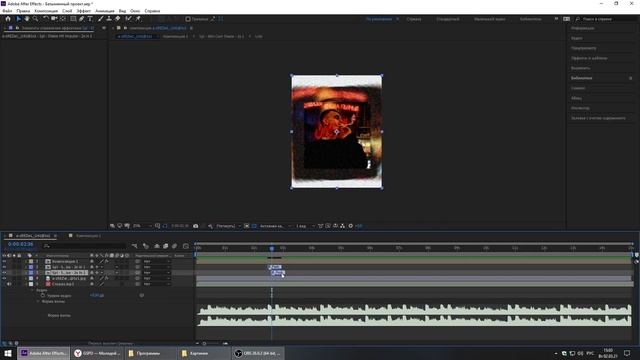Select the Camera tool
The width and height of the screenshot is (640, 360).
pos(54,19)
